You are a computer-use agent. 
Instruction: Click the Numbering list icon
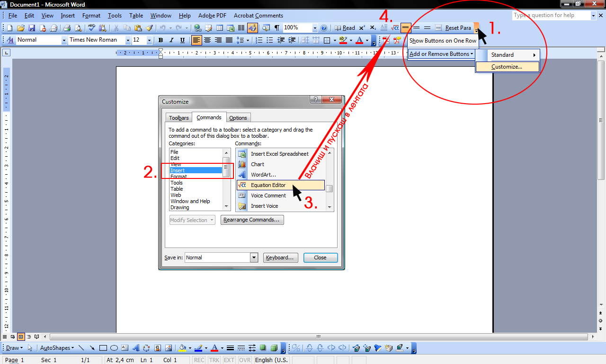point(259,40)
